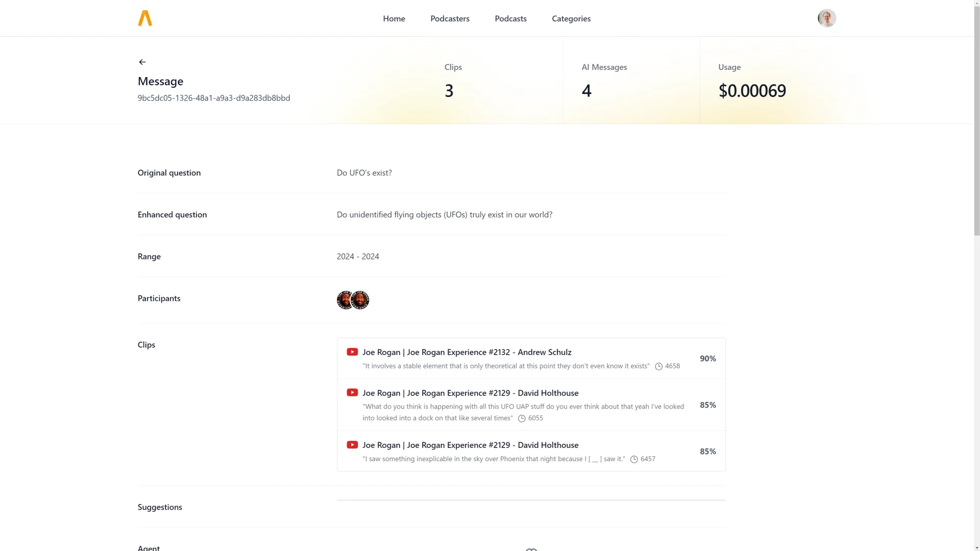Click the first participant avatar

344,300
